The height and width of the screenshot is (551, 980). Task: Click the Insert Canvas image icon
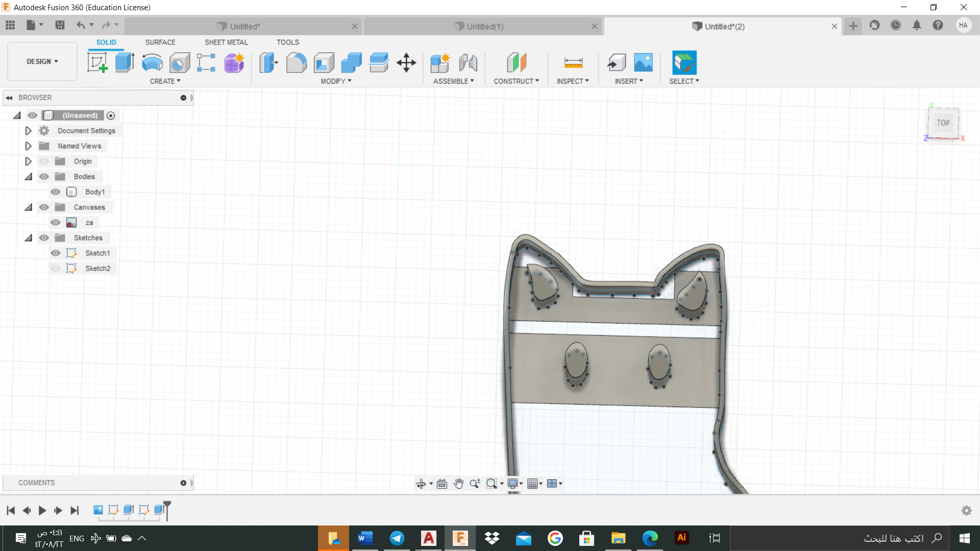click(x=643, y=63)
